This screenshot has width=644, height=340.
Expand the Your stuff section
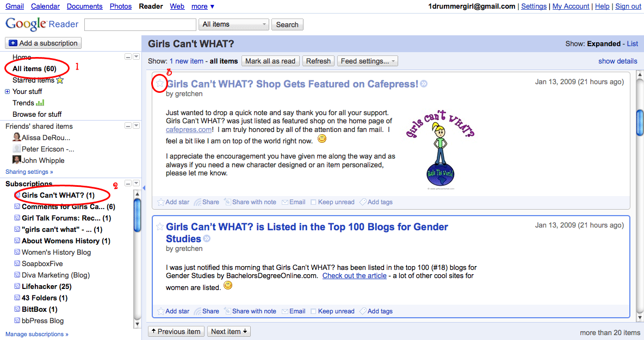(7, 91)
